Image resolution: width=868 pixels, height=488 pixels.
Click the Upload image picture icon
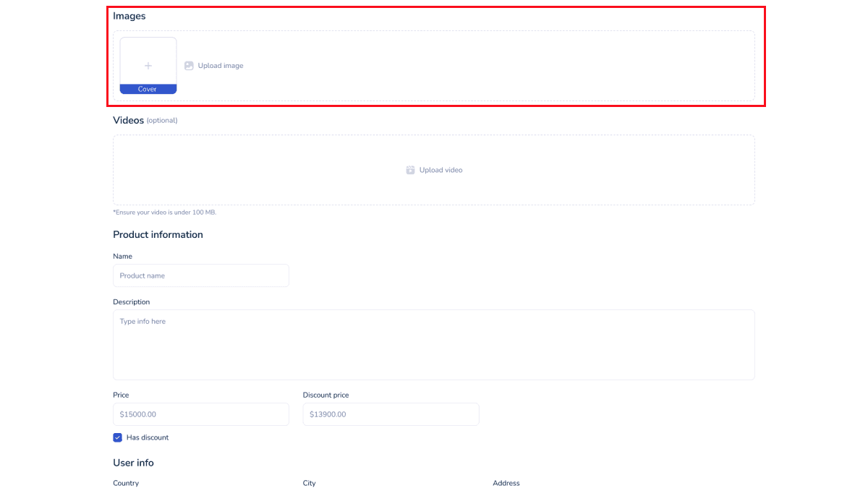click(x=189, y=66)
